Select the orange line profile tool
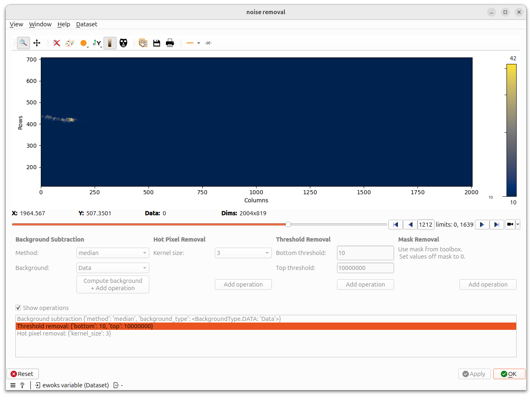This screenshot has width=532, height=397. pyautogui.click(x=190, y=43)
